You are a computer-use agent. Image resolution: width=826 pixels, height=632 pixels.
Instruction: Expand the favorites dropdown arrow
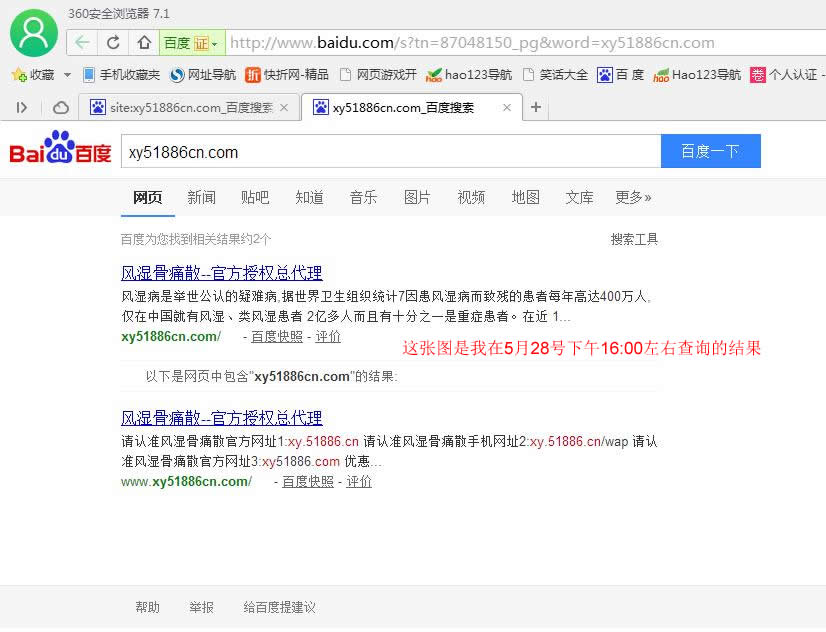(x=68, y=75)
